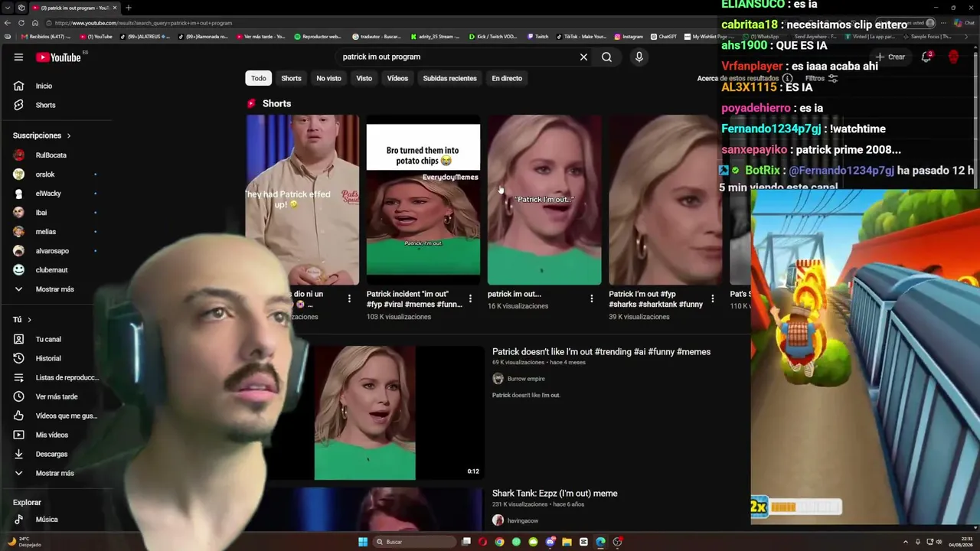
Task: Play the 0:12 Patrick video thumbnail
Action: (365, 413)
